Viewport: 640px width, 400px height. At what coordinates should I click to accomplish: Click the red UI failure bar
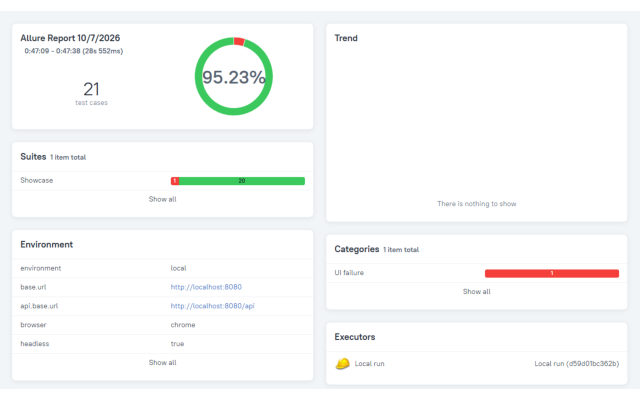(552, 273)
